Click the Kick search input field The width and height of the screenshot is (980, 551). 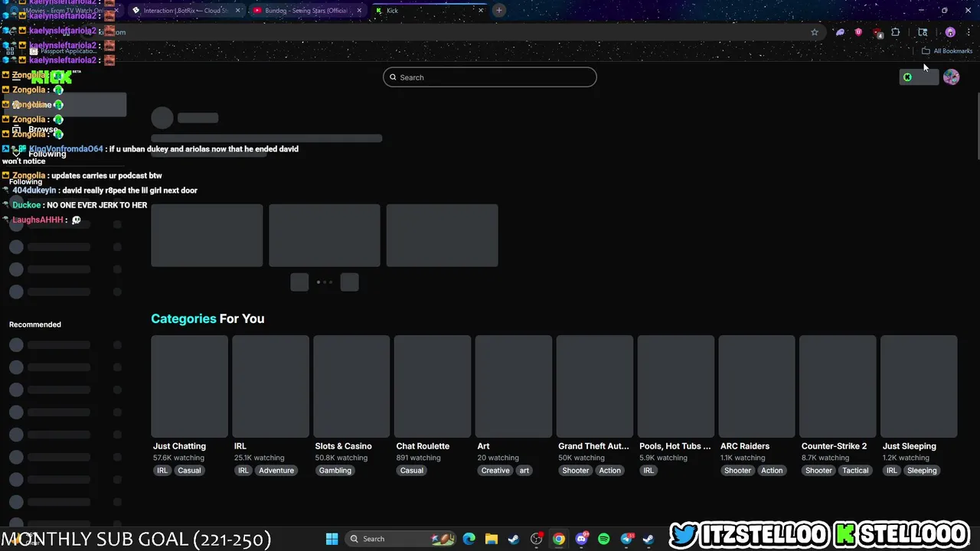490,77
